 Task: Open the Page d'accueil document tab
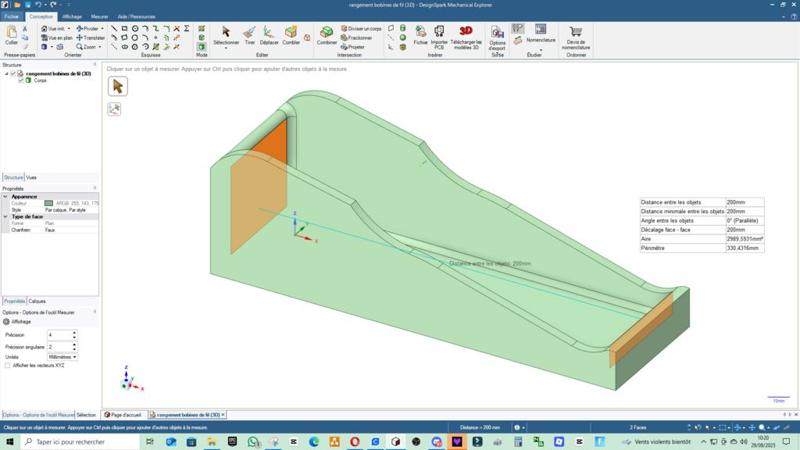click(122, 415)
